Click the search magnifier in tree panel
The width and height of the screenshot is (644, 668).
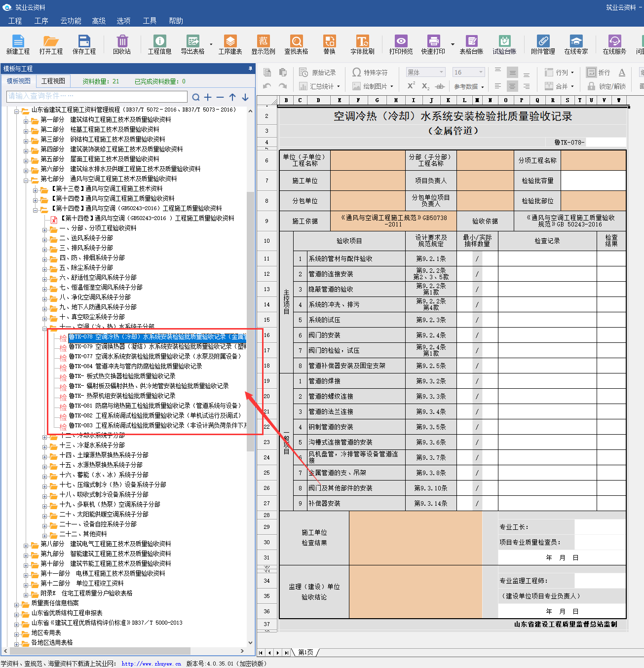pyautogui.click(x=196, y=97)
